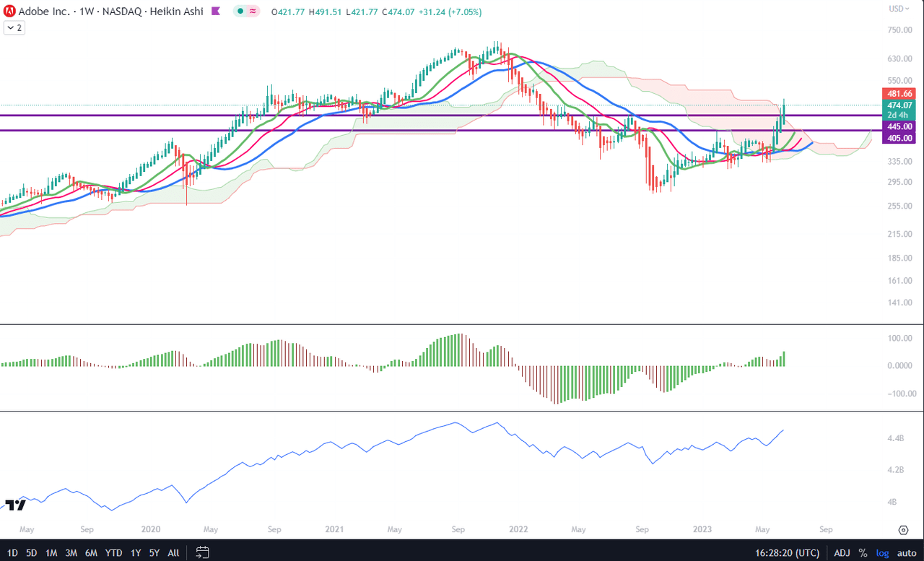Click the 2022 label on time axis
This screenshot has width=924, height=561.
518,529
